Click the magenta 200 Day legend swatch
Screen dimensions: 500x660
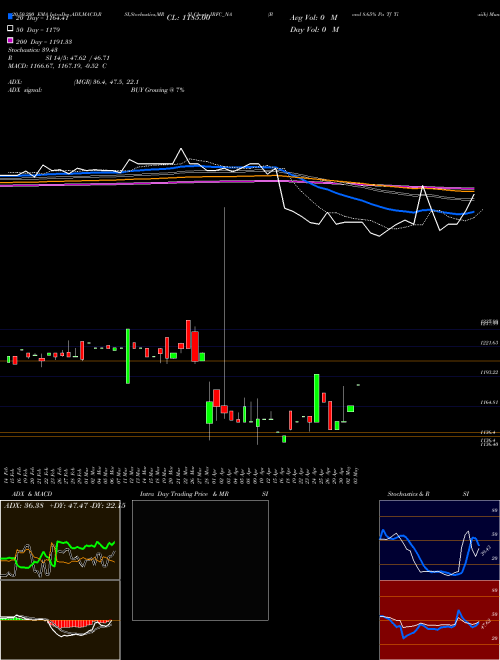coord(10,40)
